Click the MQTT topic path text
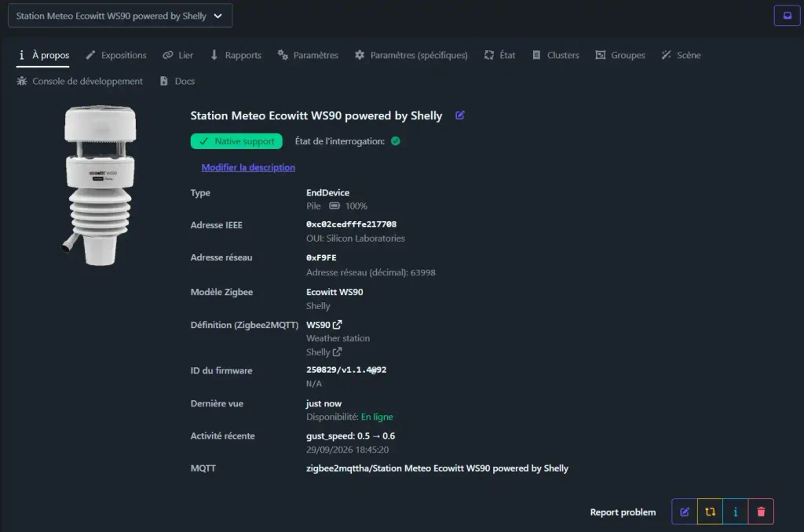The width and height of the screenshot is (804, 532). tap(437, 468)
